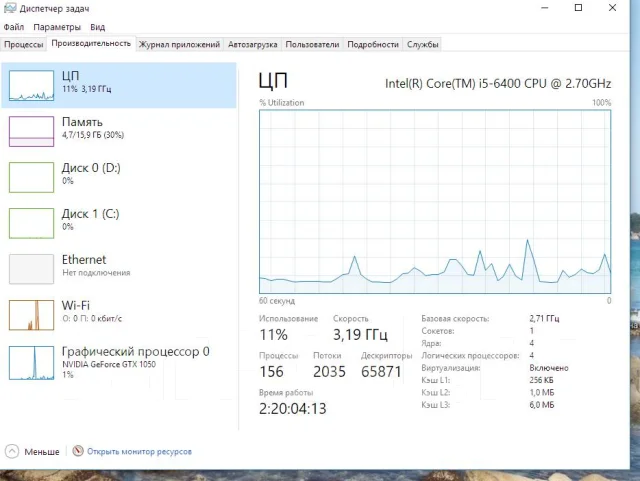Click the Wi-Fi label in sidebar

(x=76, y=305)
